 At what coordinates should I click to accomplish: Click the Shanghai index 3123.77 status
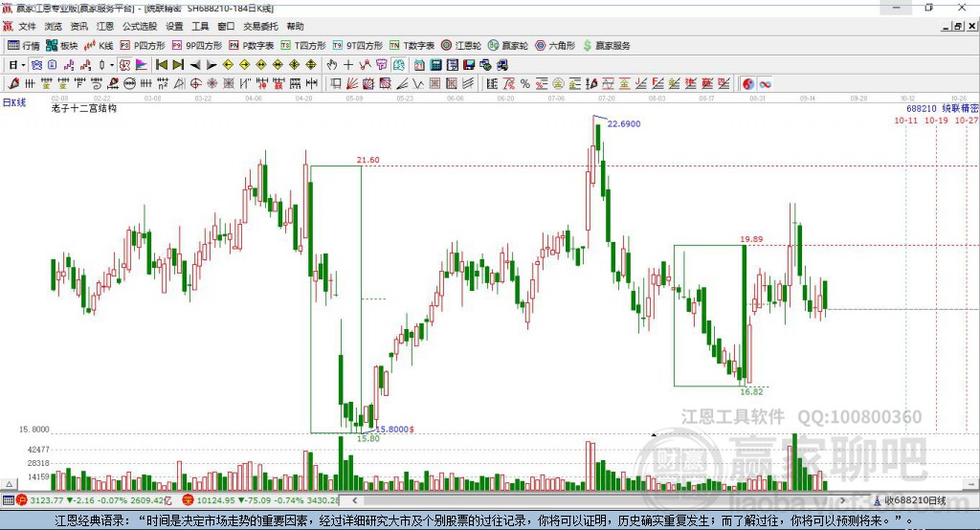[94, 500]
